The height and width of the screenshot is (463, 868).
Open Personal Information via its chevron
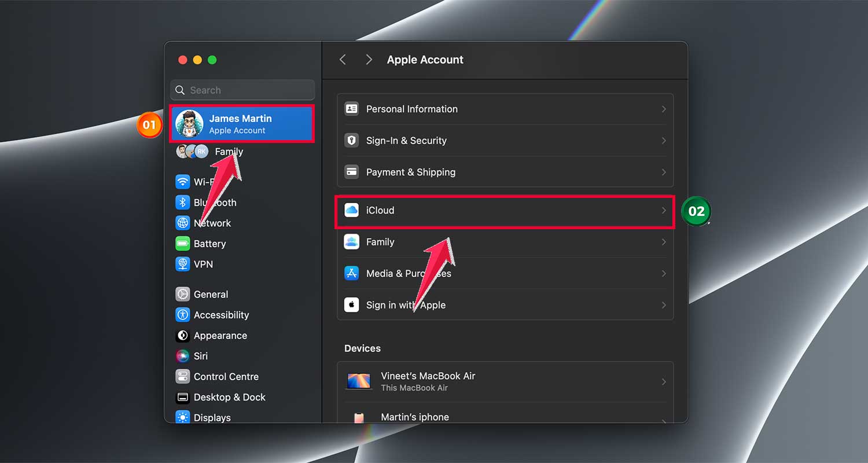664,109
